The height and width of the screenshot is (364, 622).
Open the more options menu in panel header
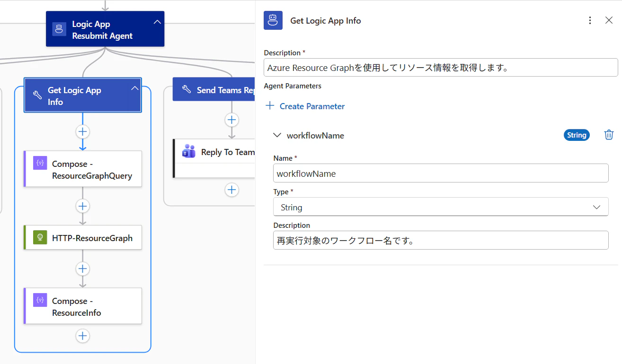(x=590, y=20)
